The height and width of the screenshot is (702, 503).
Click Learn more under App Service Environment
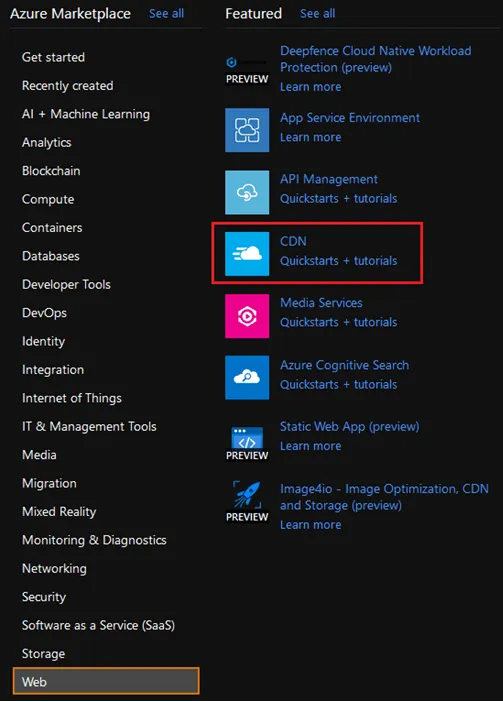pyautogui.click(x=311, y=137)
